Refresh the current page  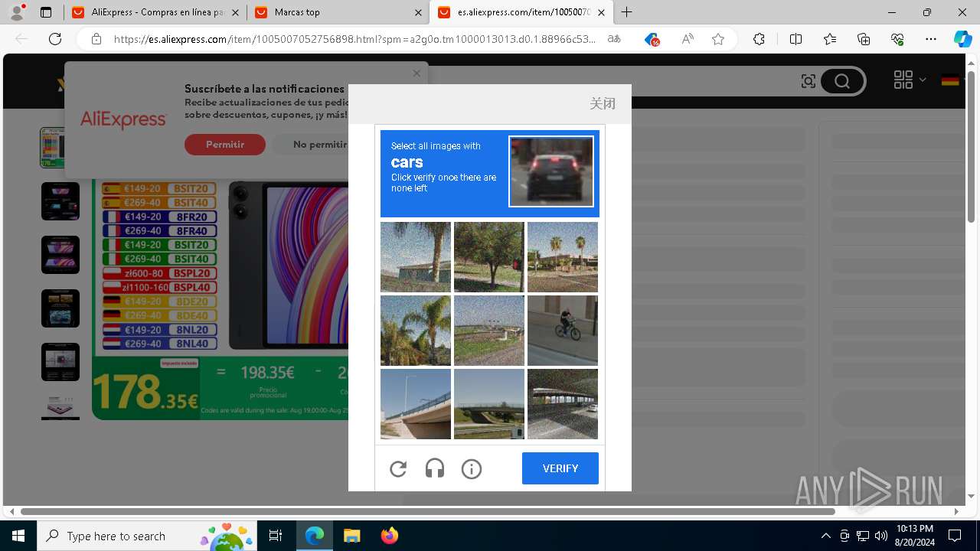tap(55, 39)
